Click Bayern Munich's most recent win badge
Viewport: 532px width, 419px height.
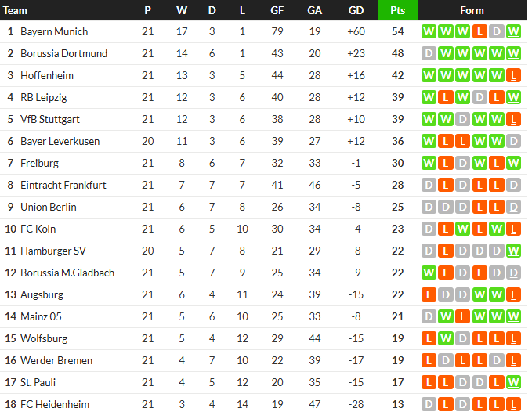(x=513, y=31)
